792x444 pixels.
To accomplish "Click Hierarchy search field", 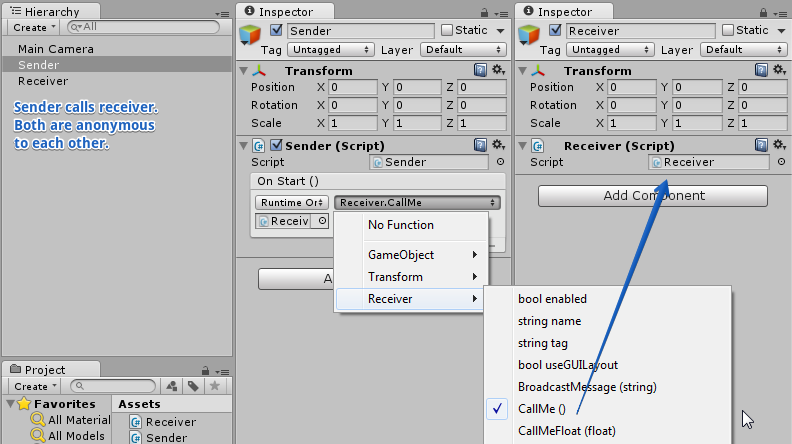I will pyautogui.click(x=143, y=27).
